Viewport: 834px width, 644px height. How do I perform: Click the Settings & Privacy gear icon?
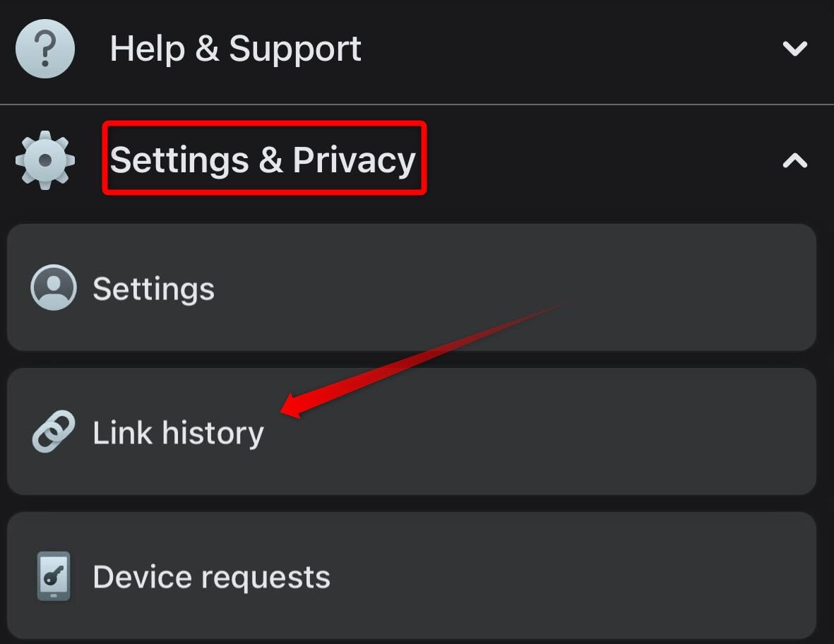pos(45,160)
